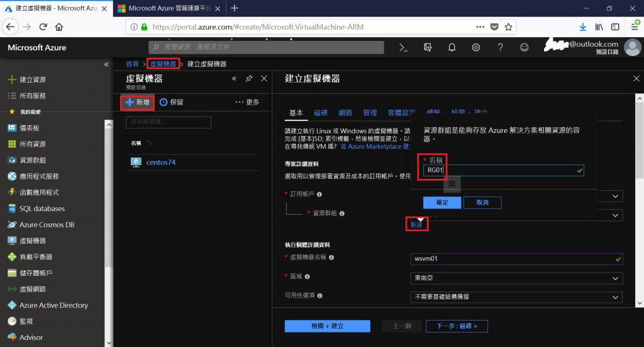Open the 可用性選項 dropdown
The width and height of the screenshot is (644, 347).
tap(516, 297)
